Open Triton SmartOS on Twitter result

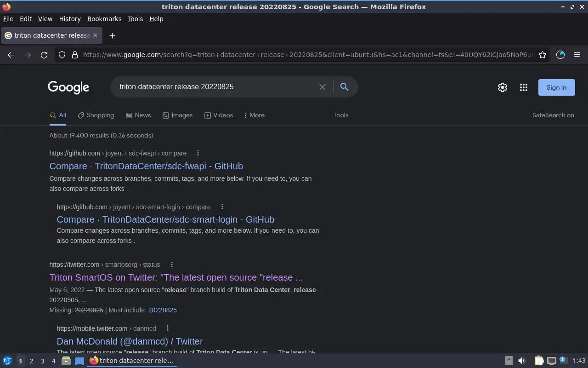(x=176, y=277)
